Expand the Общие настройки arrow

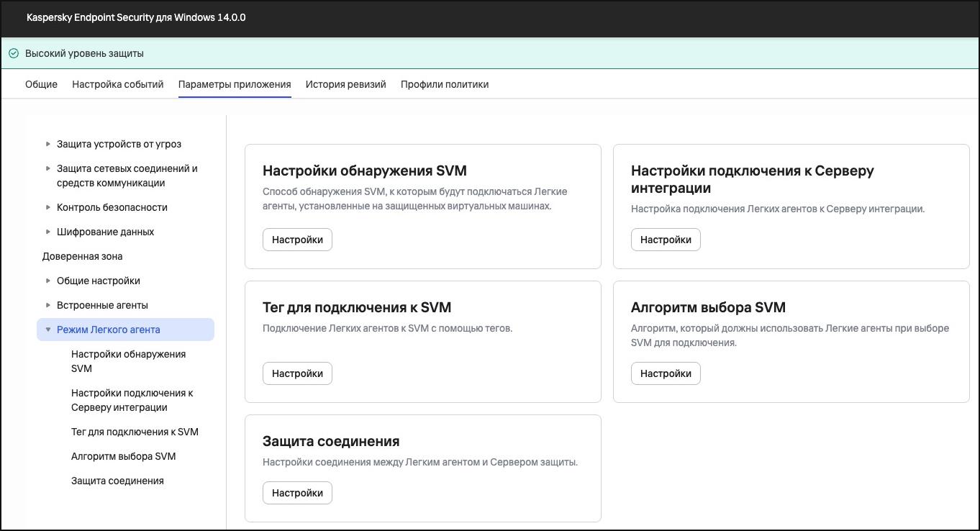click(48, 281)
